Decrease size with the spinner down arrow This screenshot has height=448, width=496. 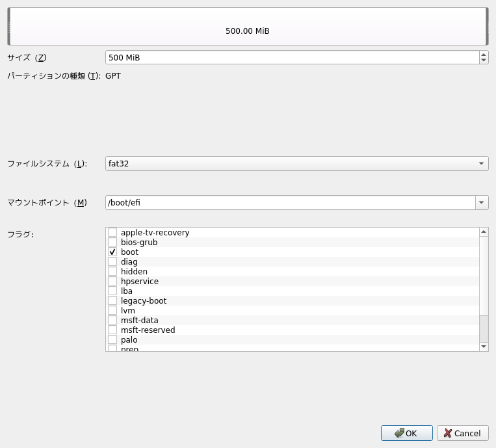click(x=484, y=60)
